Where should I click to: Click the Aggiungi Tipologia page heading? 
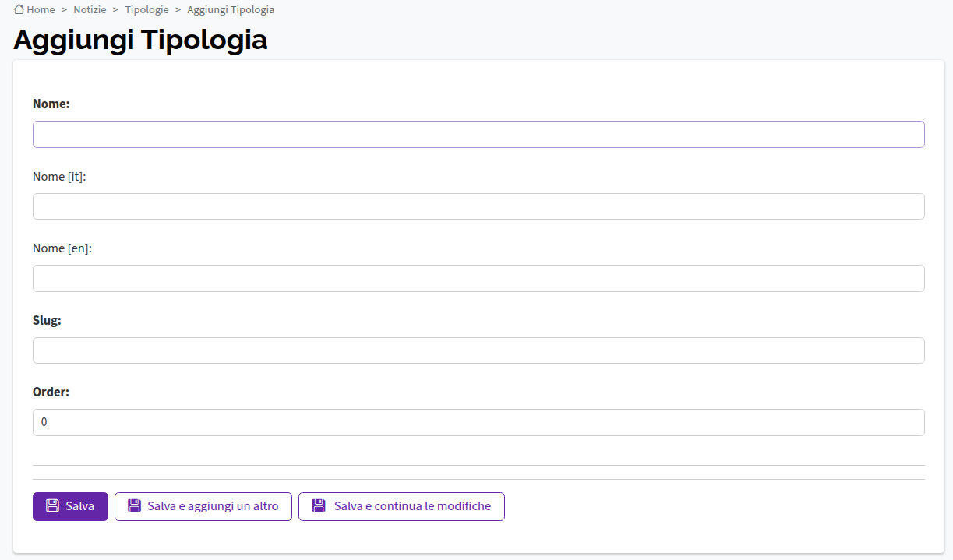[x=140, y=40]
